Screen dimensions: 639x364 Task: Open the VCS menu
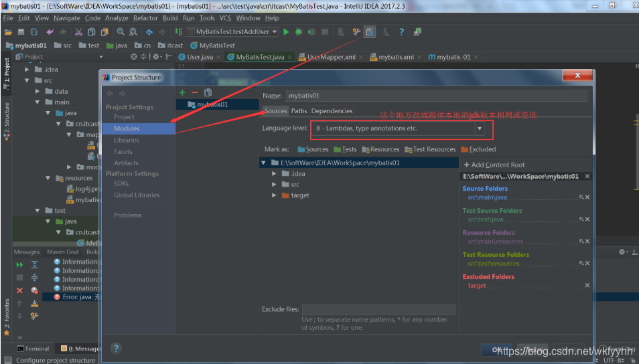(x=225, y=18)
